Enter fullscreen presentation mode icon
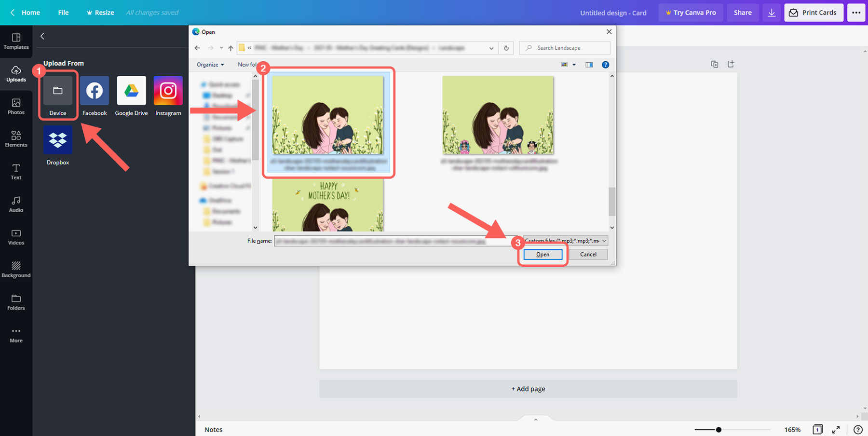868x436 pixels. (836, 429)
